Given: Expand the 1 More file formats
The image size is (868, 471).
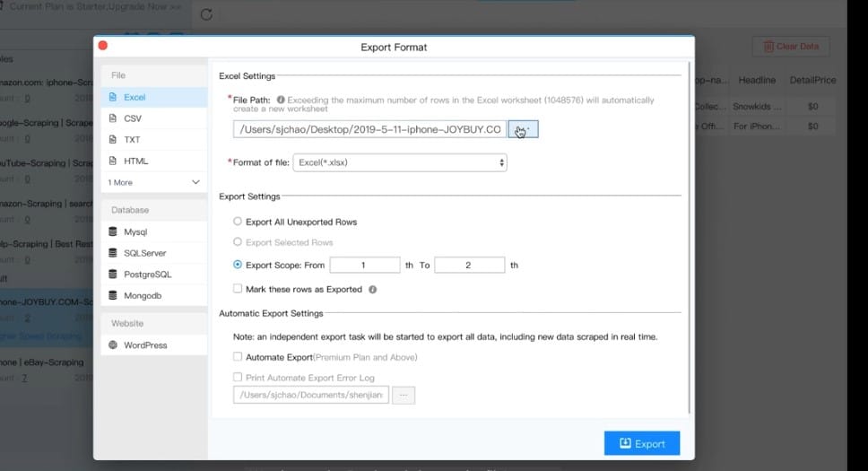Looking at the screenshot, I should coord(154,182).
